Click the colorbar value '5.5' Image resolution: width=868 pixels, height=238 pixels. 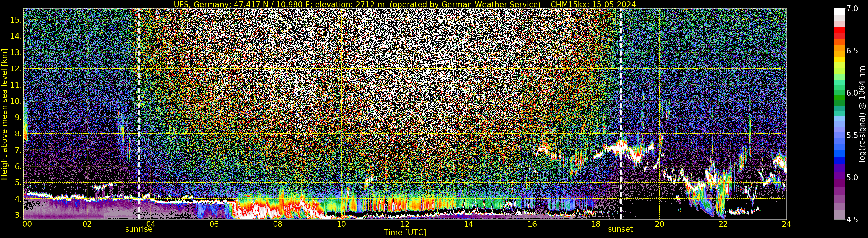coord(852,135)
